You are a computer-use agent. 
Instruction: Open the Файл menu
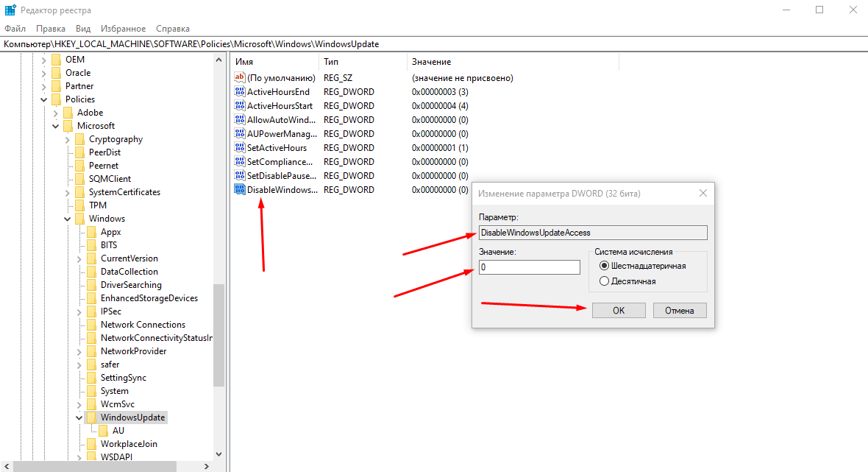(15, 29)
